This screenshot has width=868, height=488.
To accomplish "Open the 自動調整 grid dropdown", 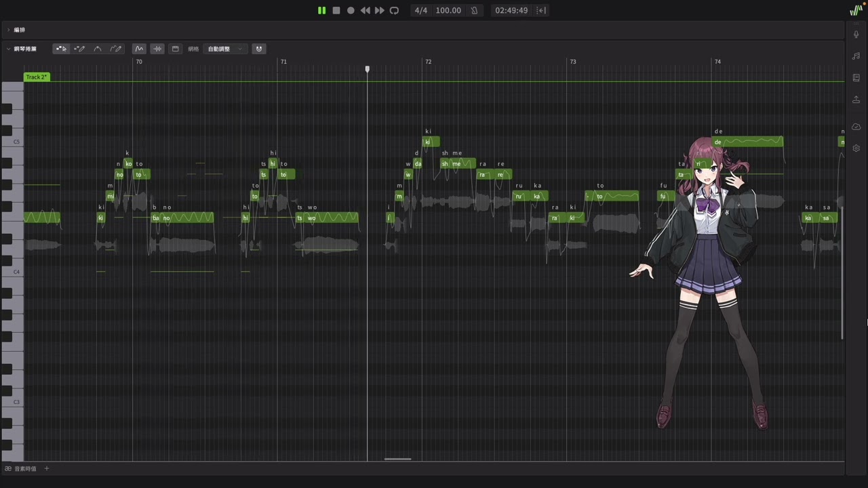I will 225,49.
